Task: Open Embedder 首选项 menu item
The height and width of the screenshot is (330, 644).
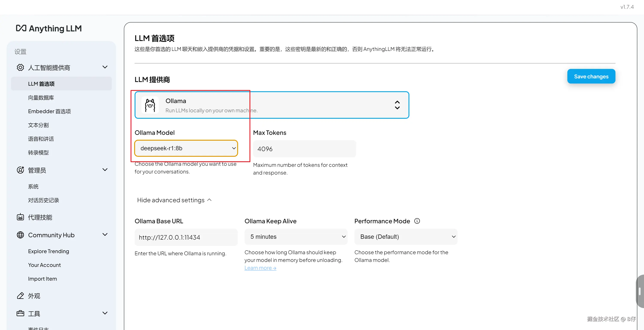Action: [50, 111]
